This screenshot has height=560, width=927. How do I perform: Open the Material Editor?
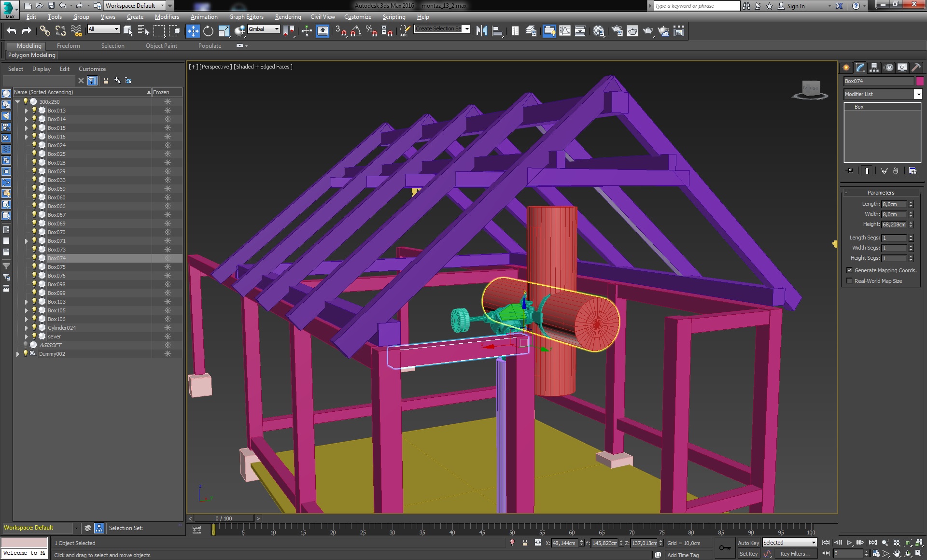[599, 31]
